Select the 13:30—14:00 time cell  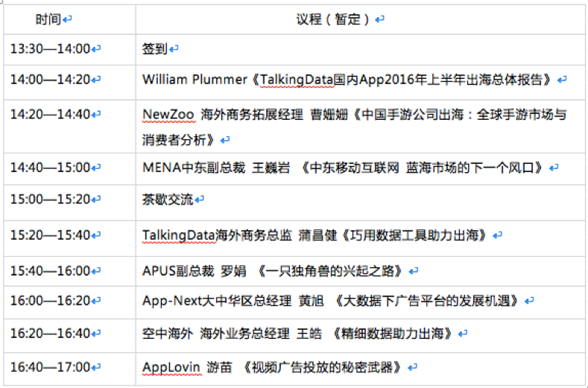pos(51,48)
